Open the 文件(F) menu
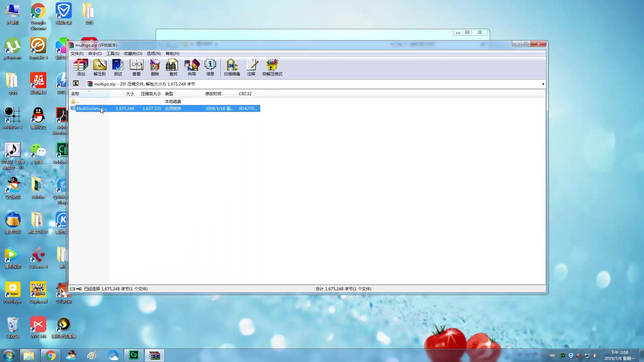The image size is (644, 362). coord(77,54)
